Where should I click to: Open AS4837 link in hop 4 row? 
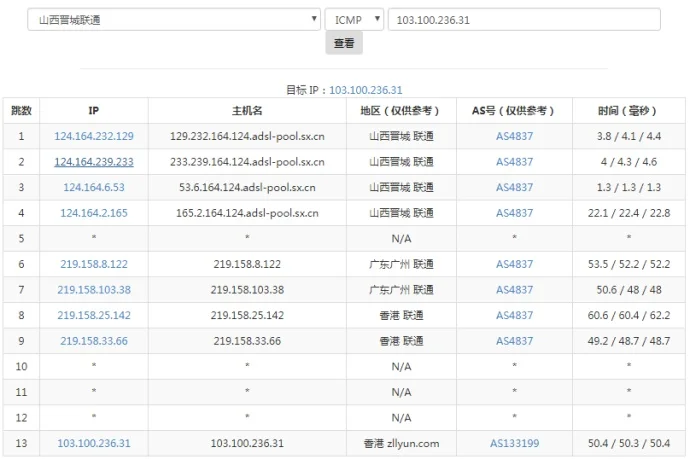click(x=514, y=213)
